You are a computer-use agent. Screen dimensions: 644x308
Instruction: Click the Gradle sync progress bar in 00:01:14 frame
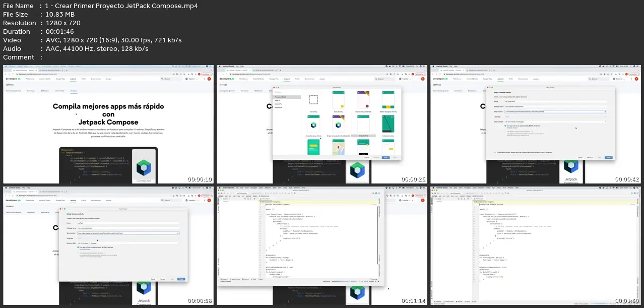click(x=339, y=280)
